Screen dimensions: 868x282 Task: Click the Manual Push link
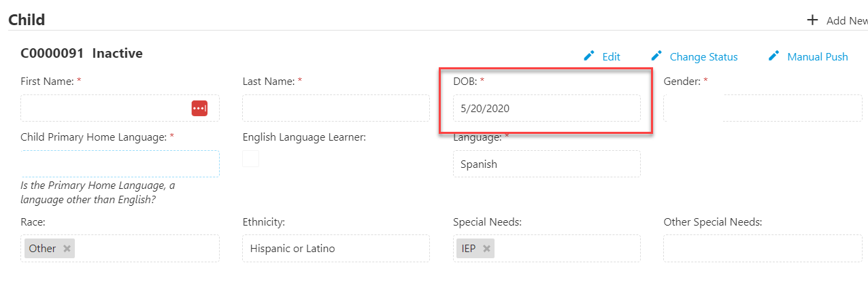click(x=817, y=57)
